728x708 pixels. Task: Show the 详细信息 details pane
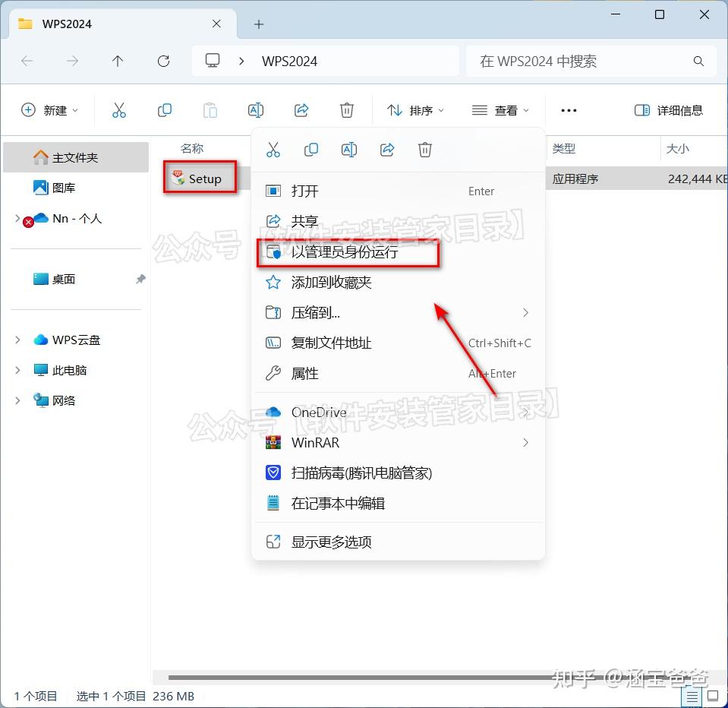(x=669, y=110)
